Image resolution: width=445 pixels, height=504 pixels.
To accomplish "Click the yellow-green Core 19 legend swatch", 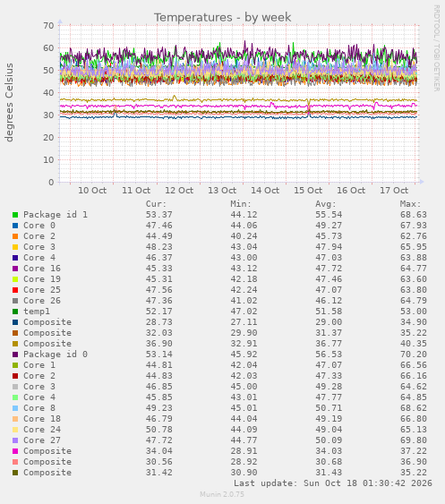I will 15,279.
